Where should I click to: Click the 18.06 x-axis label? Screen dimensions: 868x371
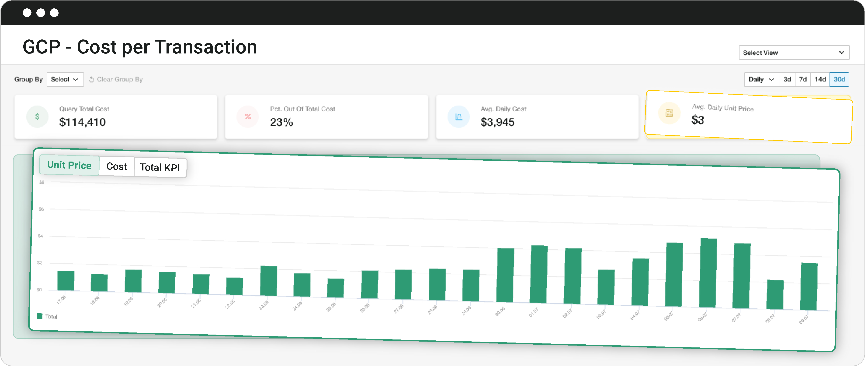(x=95, y=300)
